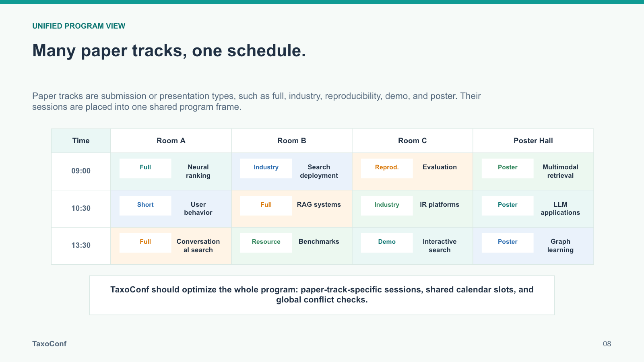Select the Industry tag beside Search deployment

266,168
